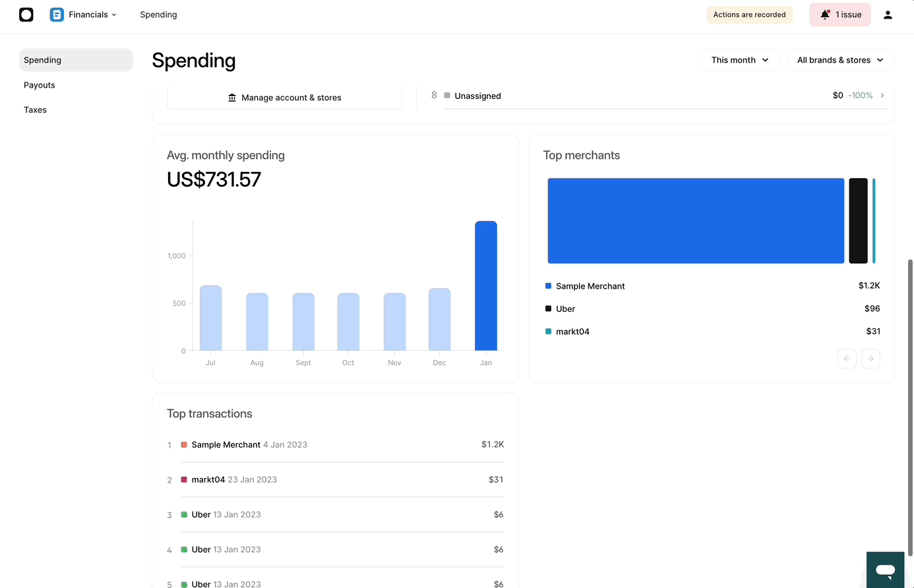This screenshot has width=914, height=588.
Task: Select Sample Merchant in top merchants list
Action: (x=590, y=286)
